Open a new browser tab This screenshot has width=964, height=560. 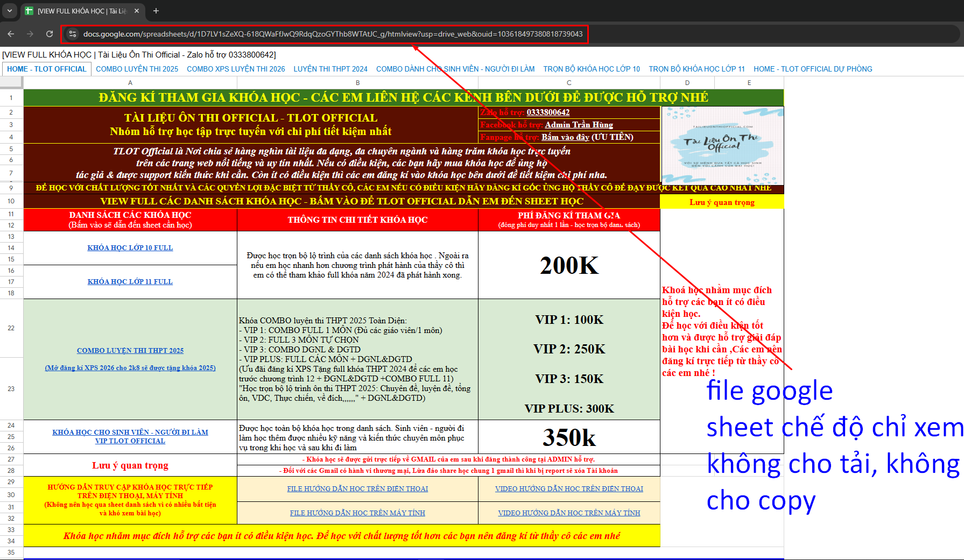(156, 11)
